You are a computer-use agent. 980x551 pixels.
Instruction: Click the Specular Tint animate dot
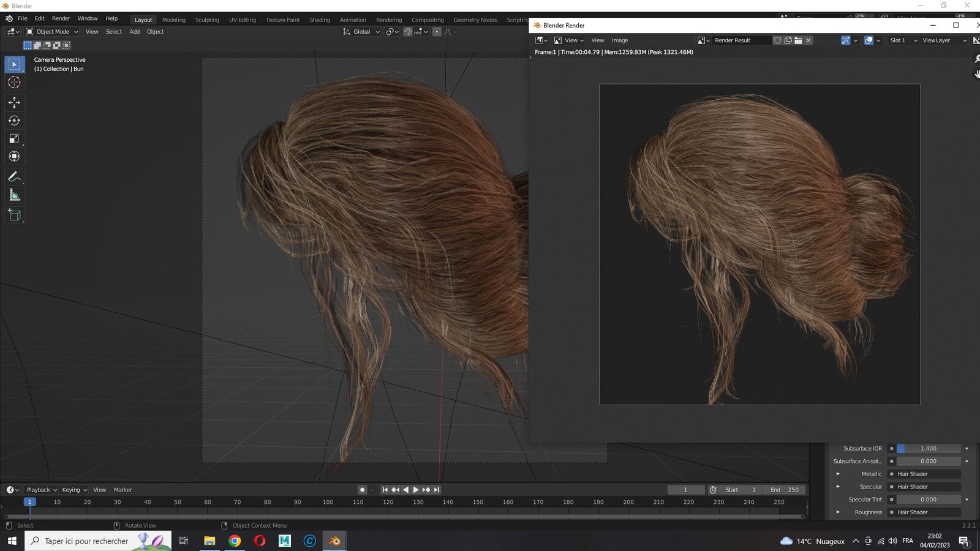(967, 500)
